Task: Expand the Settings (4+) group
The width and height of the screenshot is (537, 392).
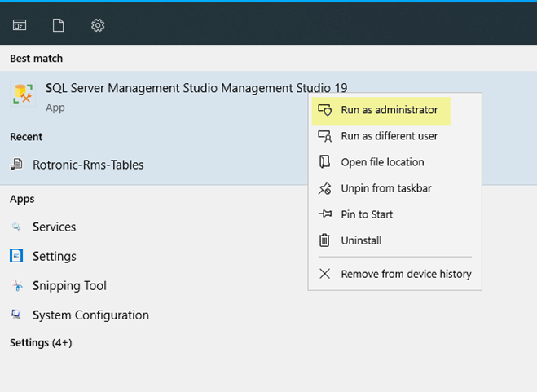Action: (41, 342)
